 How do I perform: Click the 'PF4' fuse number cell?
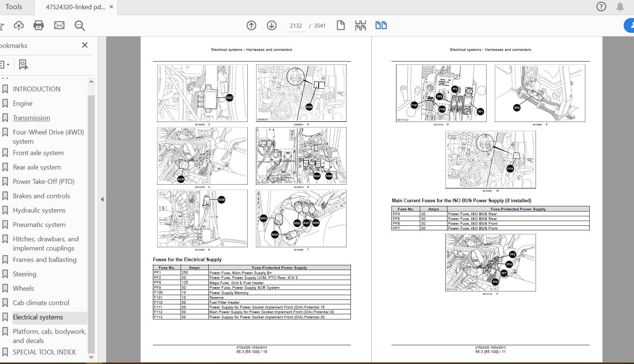tap(406, 214)
